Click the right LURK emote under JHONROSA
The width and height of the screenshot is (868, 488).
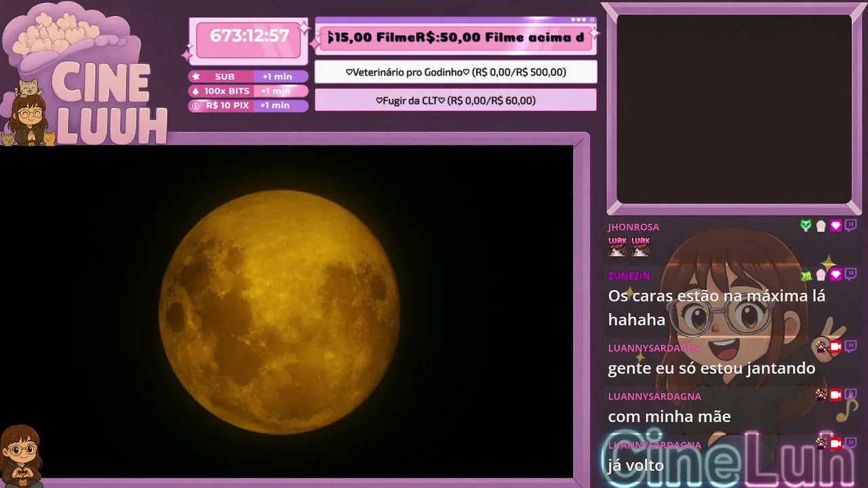[x=640, y=246]
